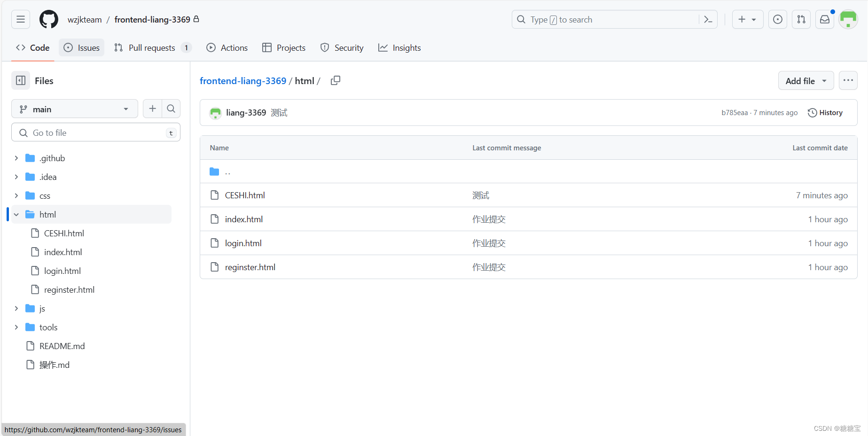Viewport: 868px width, 436px height.
Task: Open the command palette terminal icon
Action: click(708, 19)
